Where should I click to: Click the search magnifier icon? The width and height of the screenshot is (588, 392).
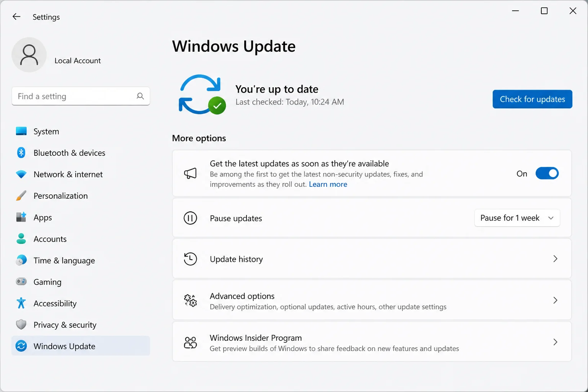coord(140,96)
